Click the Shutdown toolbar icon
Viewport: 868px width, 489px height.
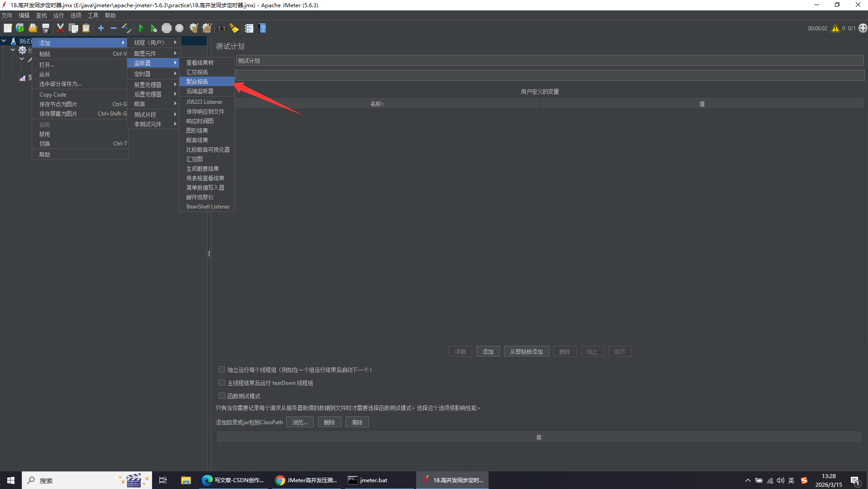pos(179,28)
